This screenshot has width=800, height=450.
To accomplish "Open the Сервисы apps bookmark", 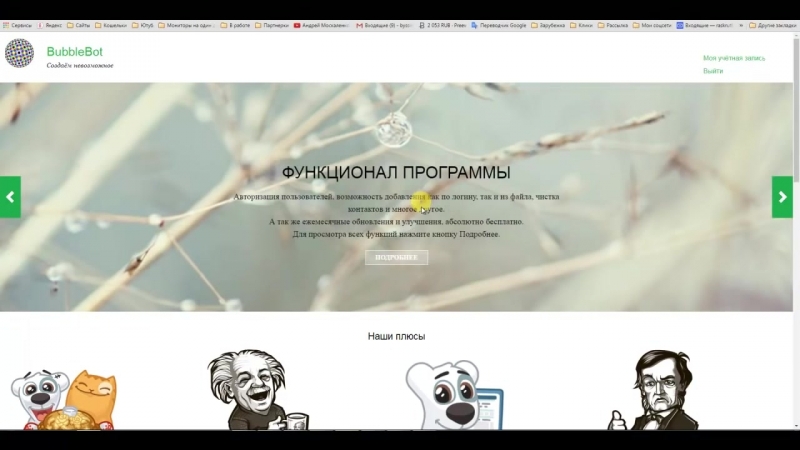I will pos(17,25).
